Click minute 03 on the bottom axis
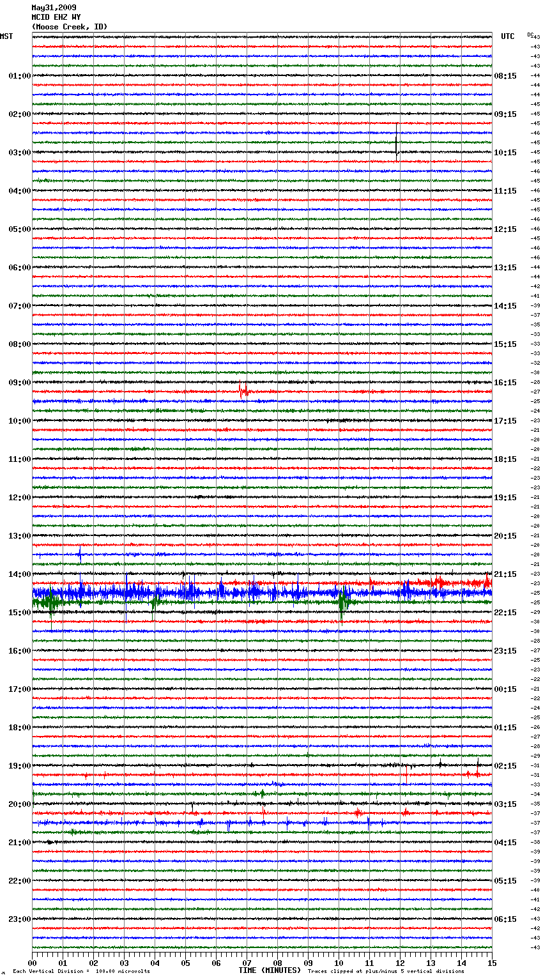 tap(125, 963)
